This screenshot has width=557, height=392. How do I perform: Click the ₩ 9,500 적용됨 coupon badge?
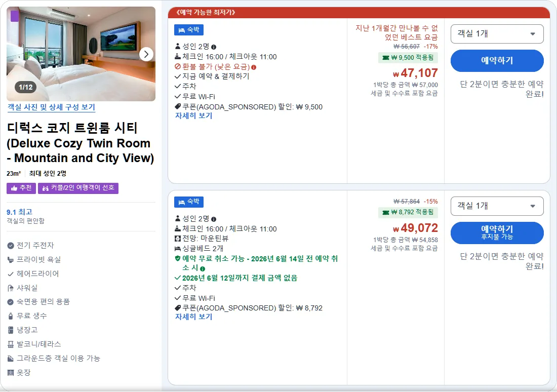point(408,58)
